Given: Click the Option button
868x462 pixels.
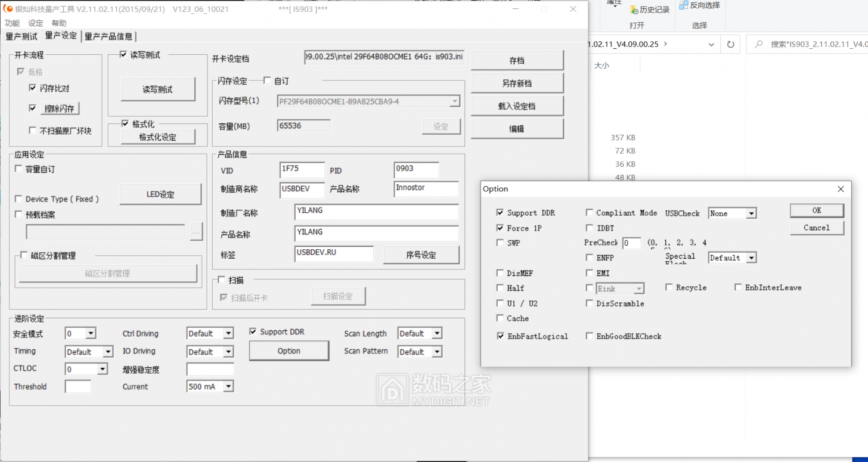Looking at the screenshot, I should [x=289, y=351].
